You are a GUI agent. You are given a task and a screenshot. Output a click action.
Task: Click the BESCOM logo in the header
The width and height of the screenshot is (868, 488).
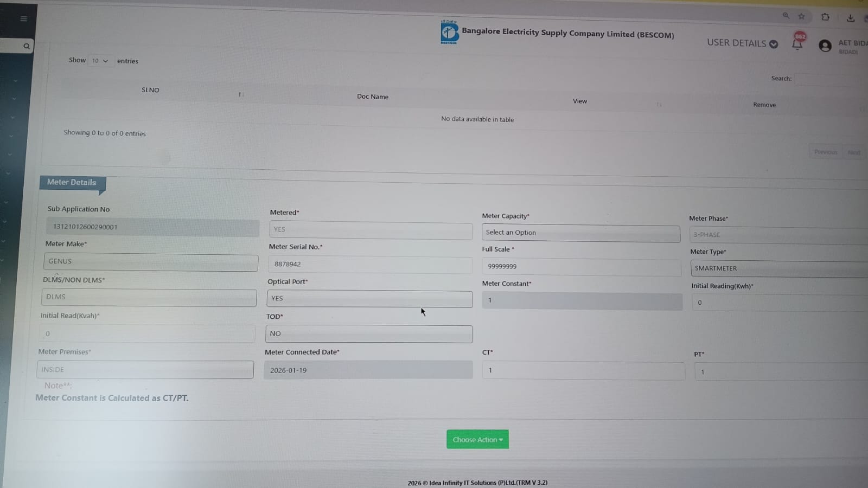pyautogui.click(x=449, y=33)
